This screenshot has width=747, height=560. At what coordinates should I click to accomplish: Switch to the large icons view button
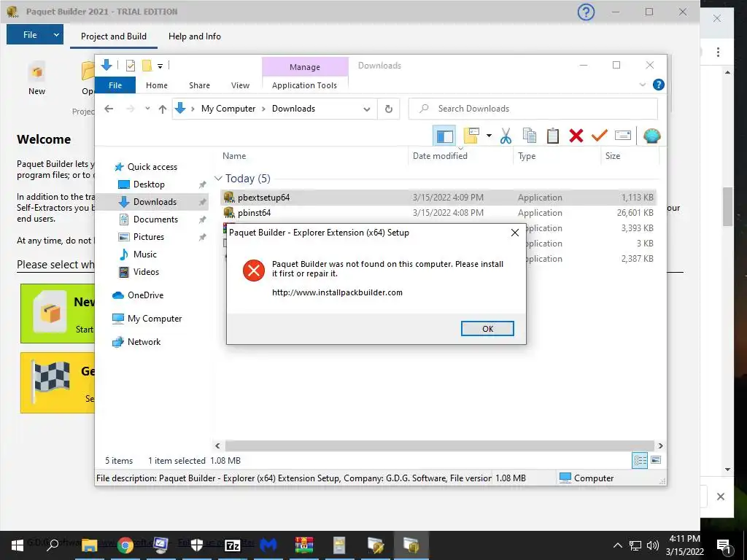pyautogui.click(x=656, y=460)
